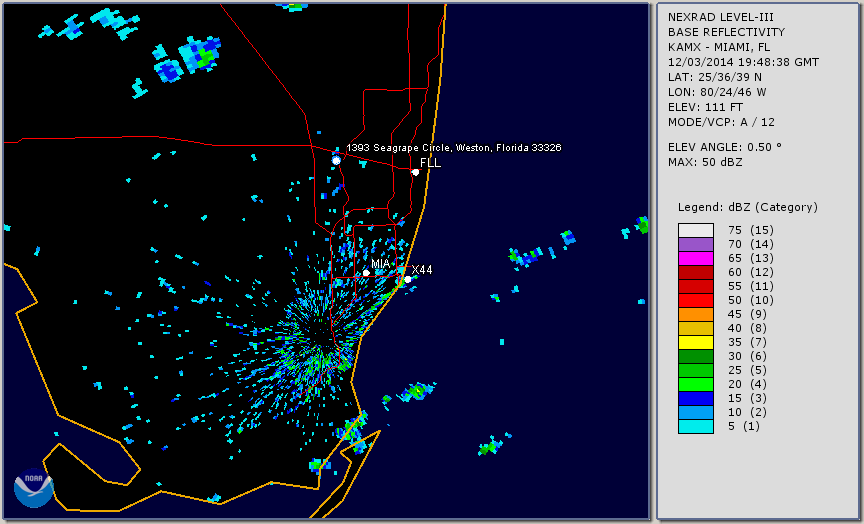Click the MIA airport marker dot
Screen dimensions: 864x524
[x=366, y=273]
